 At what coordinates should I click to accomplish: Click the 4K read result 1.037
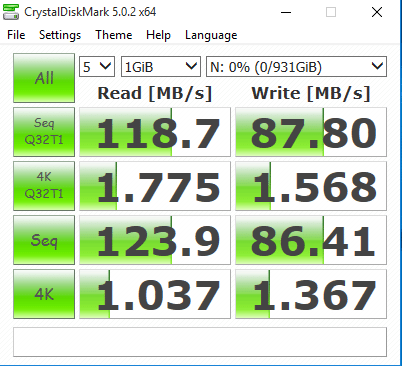155,294
